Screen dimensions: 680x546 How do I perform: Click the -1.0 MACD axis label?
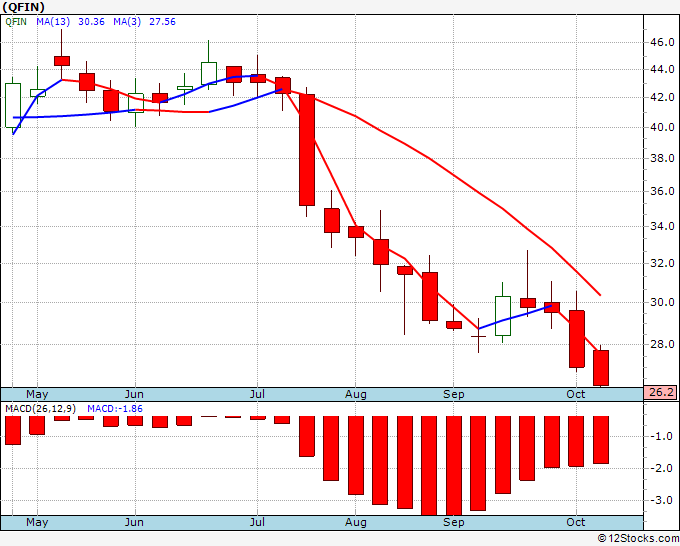tap(660, 436)
